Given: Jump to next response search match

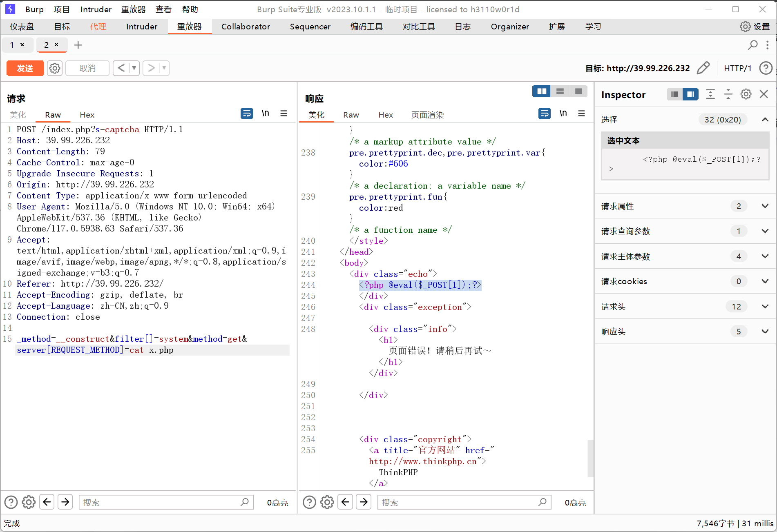Looking at the screenshot, I should pos(364,502).
